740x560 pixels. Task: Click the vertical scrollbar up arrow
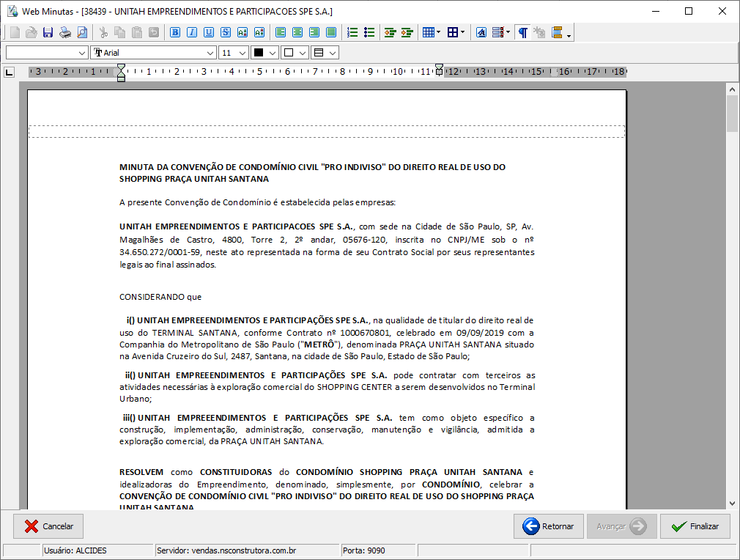point(732,89)
